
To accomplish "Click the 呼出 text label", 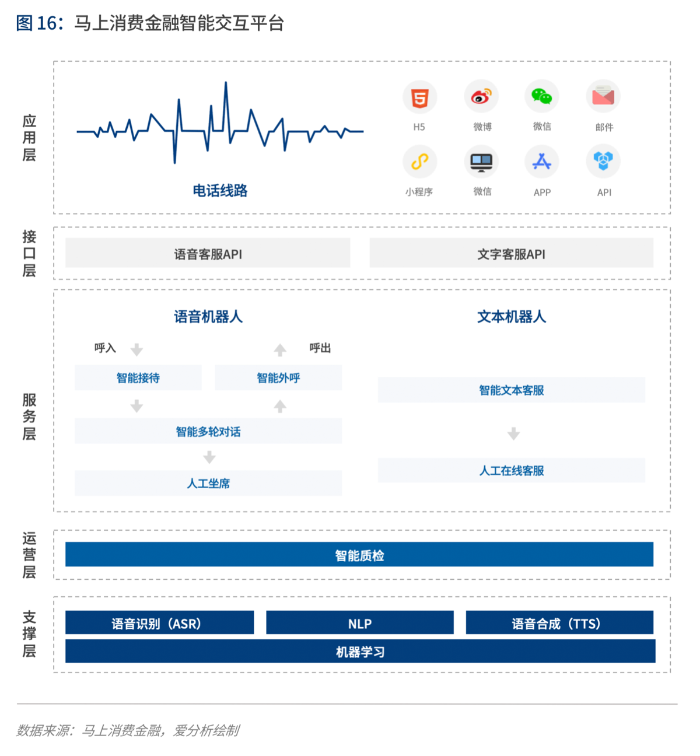I will [320, 348].
